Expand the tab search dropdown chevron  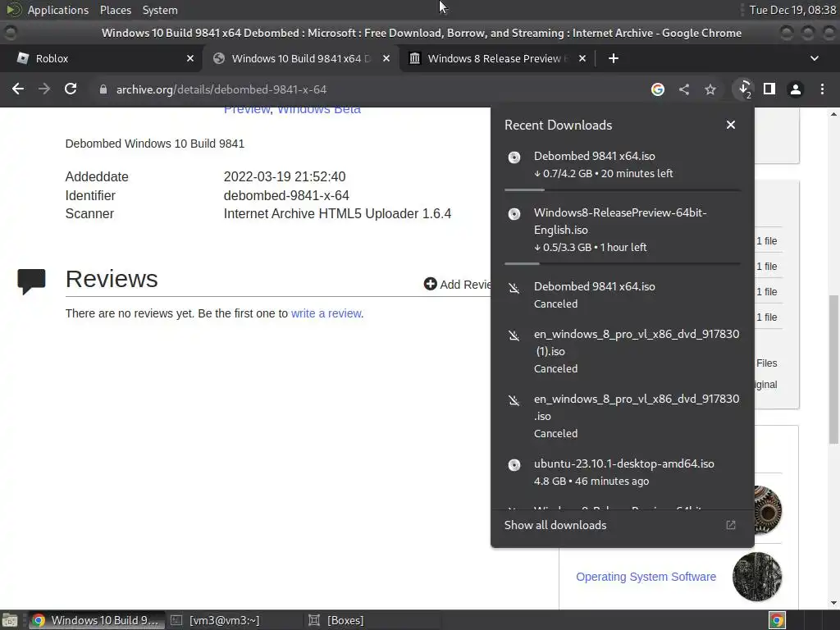[815, 58]
